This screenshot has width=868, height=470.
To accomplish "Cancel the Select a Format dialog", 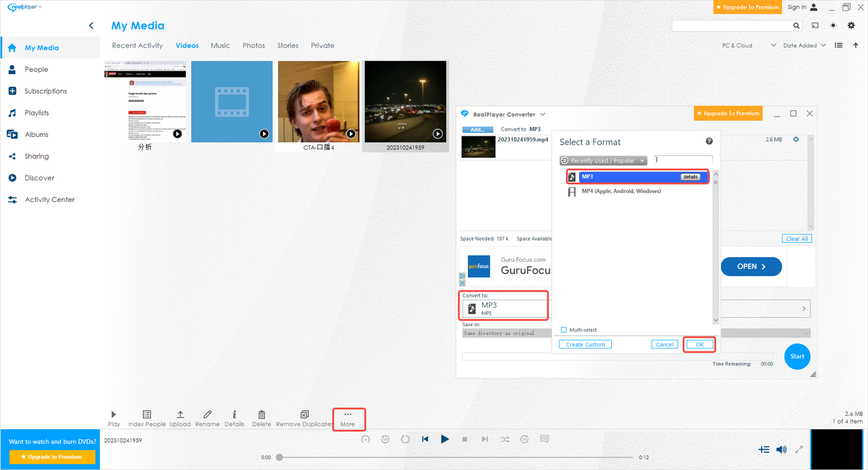I will tap(665, 345).
